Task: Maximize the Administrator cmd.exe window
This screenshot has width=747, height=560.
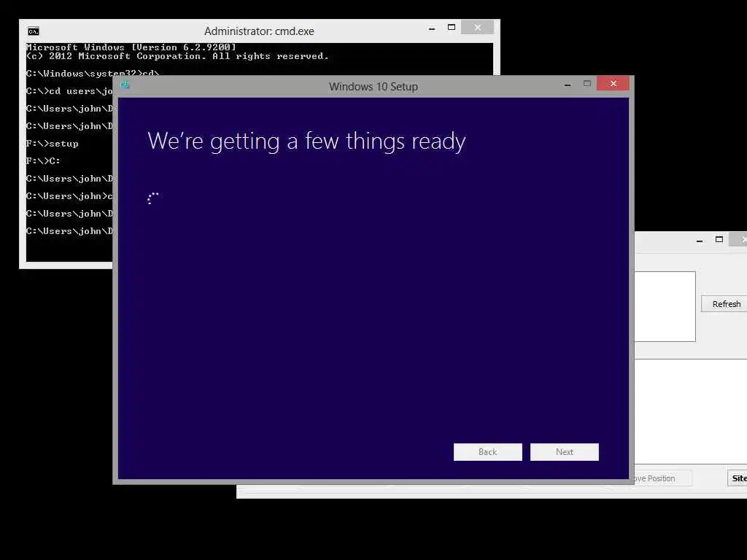Action: (451, 28)
